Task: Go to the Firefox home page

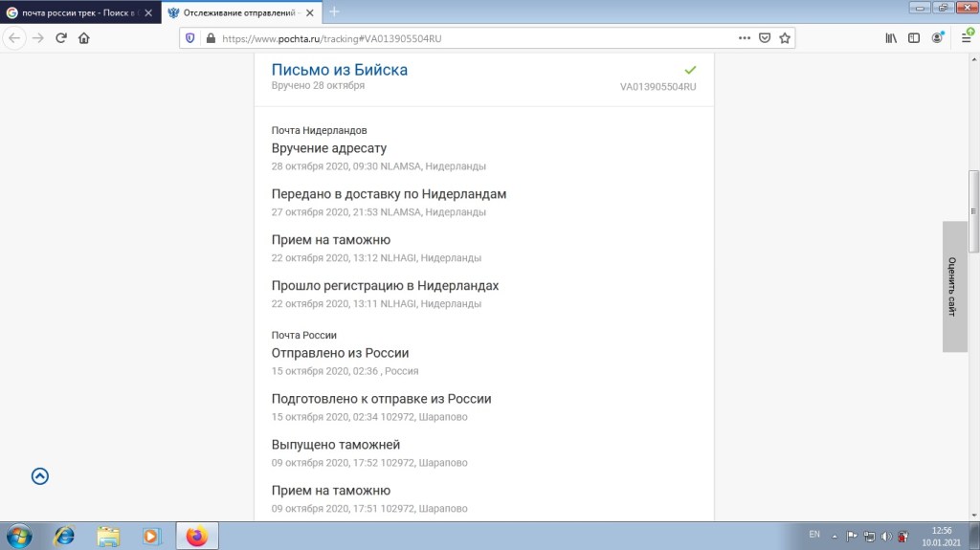Action: pos(84,38)
